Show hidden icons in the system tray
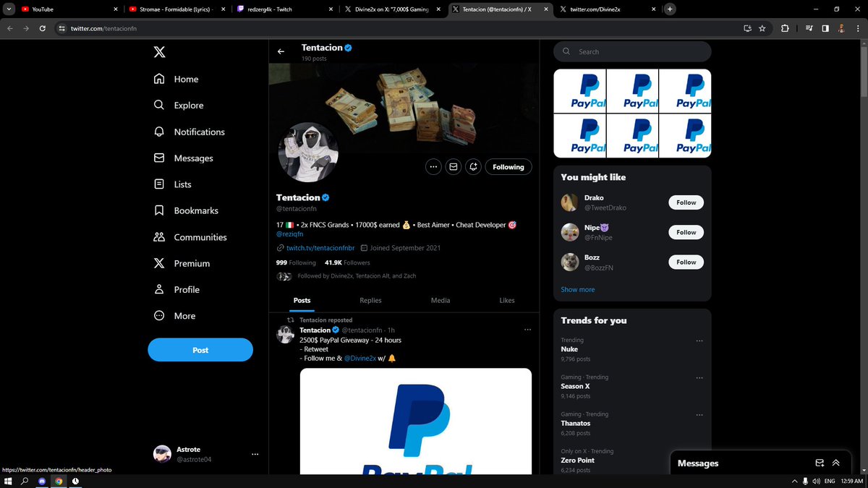This screenshot has height=488, width=868. [794, 481]
